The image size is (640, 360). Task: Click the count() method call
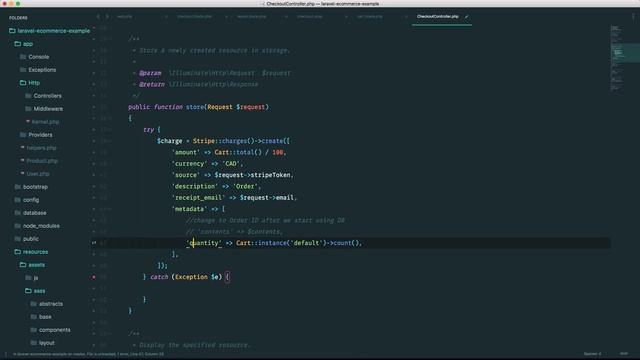347,243
